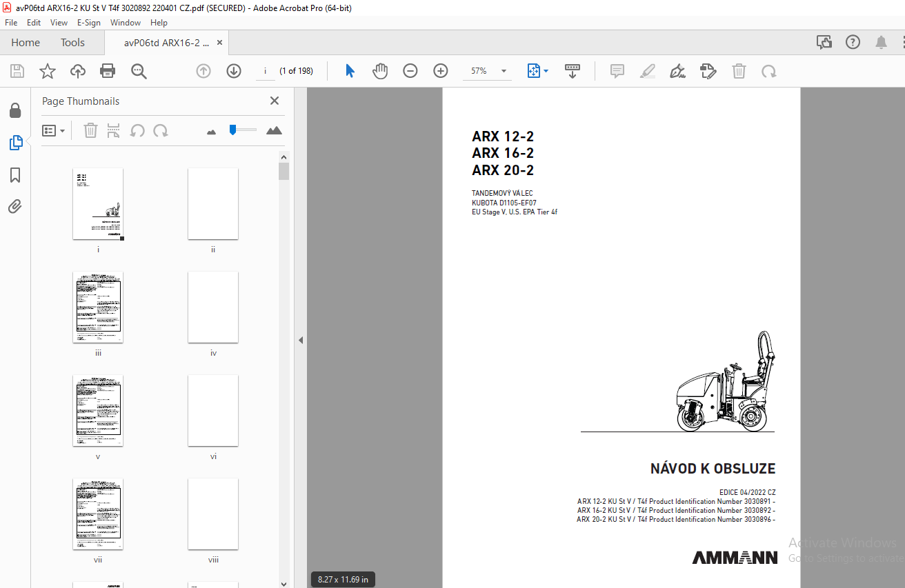Open Bookmarks panel in sidebar
Image resolution: width=905 pixels, height=588 pixels.
[x=15, y=175]
